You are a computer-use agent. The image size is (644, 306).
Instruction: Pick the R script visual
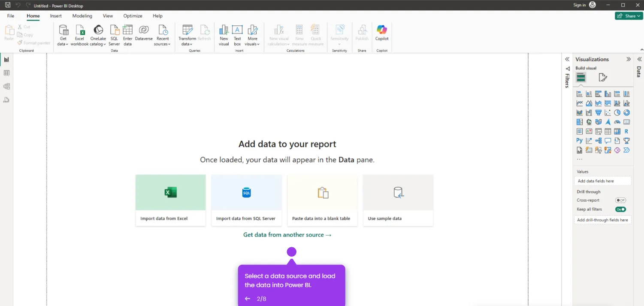tap(627, 132)
